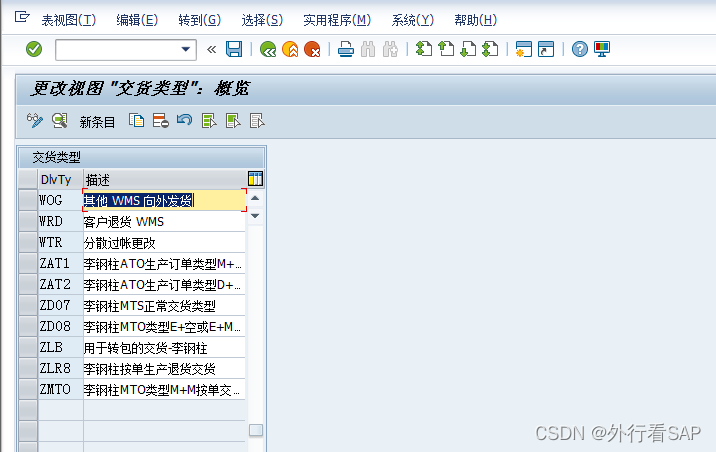716x452 pixels.
Task: Collapse command field with double-arrow icon
Action: [211, 49]
